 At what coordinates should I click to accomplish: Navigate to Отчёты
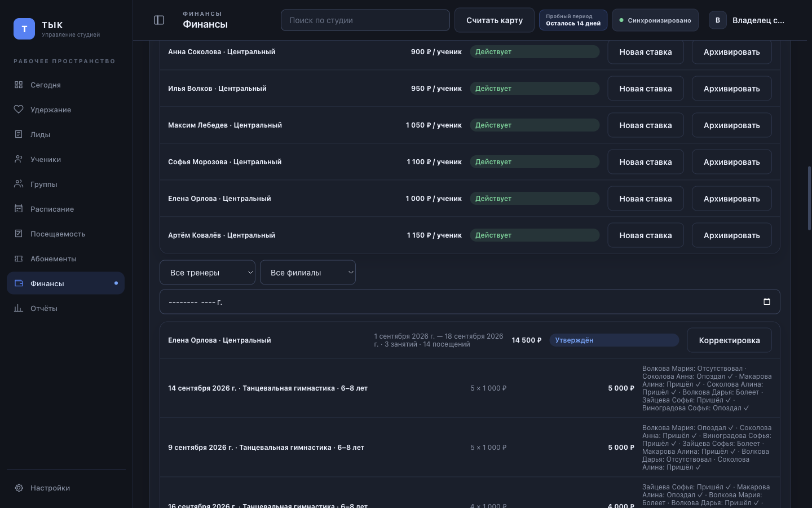point(65,308)
